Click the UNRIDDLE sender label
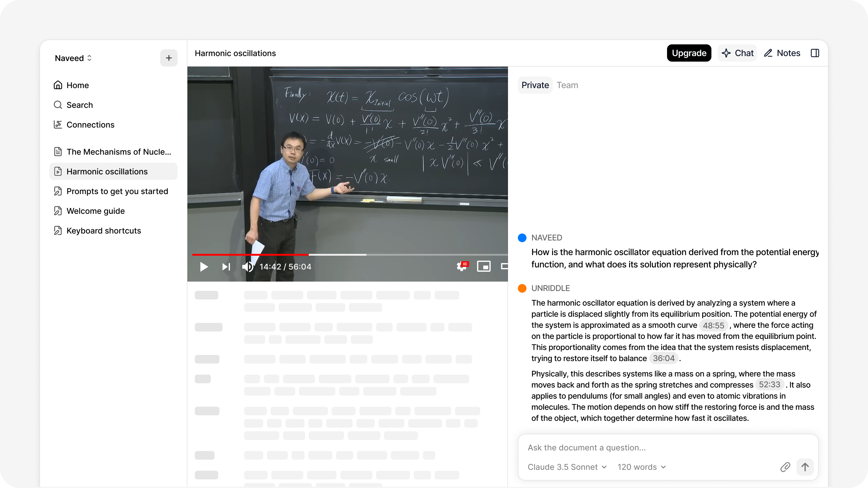The height and width of the screenshot is (488, 868). tap(550, 288)
